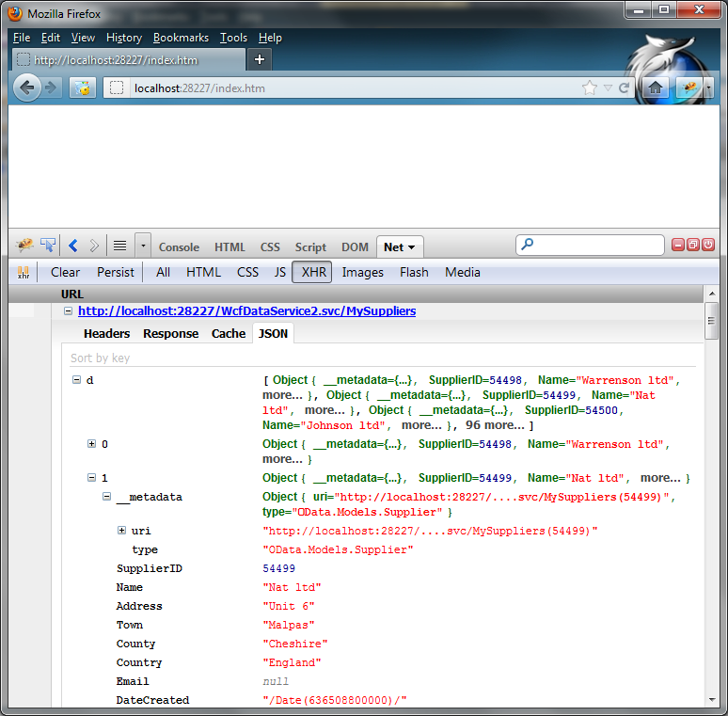Open the Response tab of the request

coord(170,333)
